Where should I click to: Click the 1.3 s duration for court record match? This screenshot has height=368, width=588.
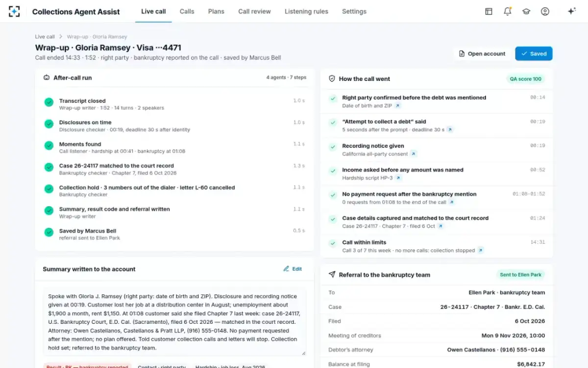click(299, 166)
